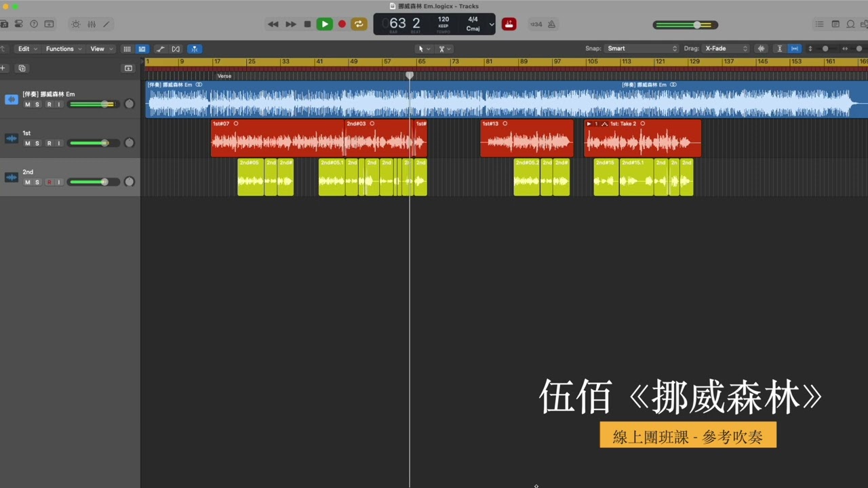Expand the 1st: Take 2 take folder triangle
This screenshot has width=868, height=488.
pyautogui.click(x=589, y=124)
